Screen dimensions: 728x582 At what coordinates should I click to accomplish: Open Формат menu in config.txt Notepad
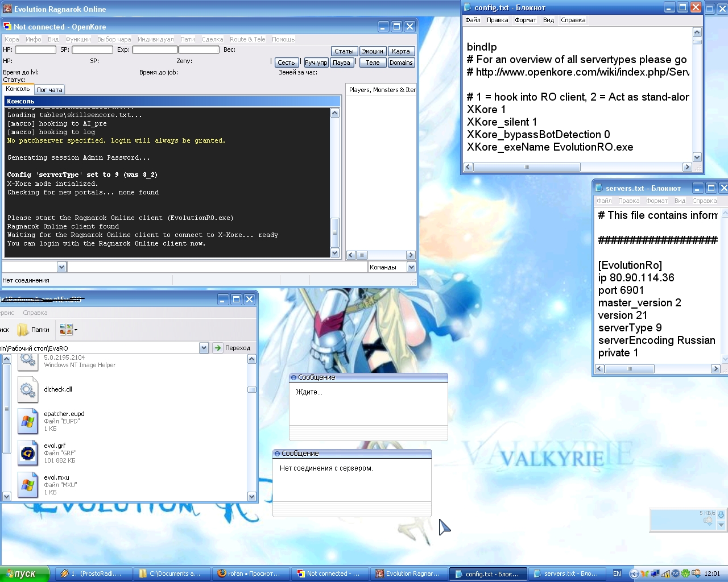click(526, 20)
